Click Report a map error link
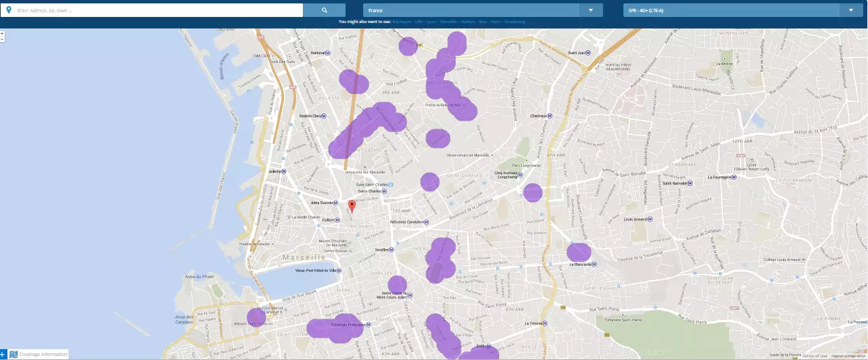Viewport: 868px width, 360px height. (848, 356)
